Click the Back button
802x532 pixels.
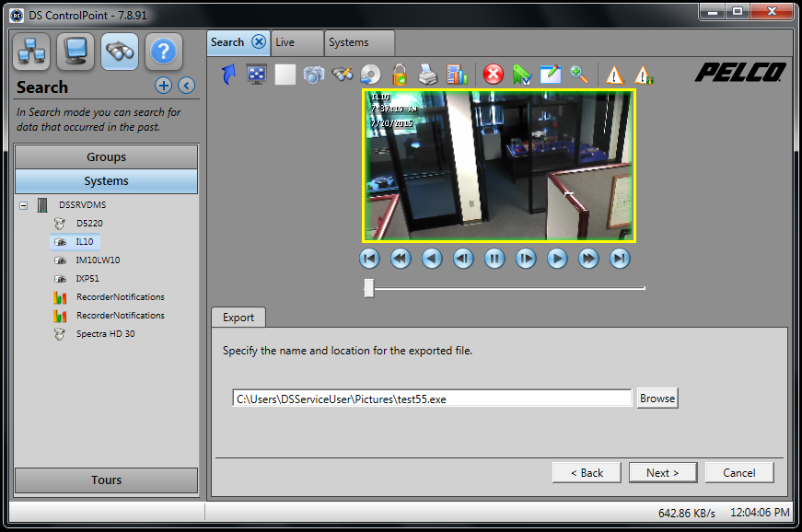(587, 473)
